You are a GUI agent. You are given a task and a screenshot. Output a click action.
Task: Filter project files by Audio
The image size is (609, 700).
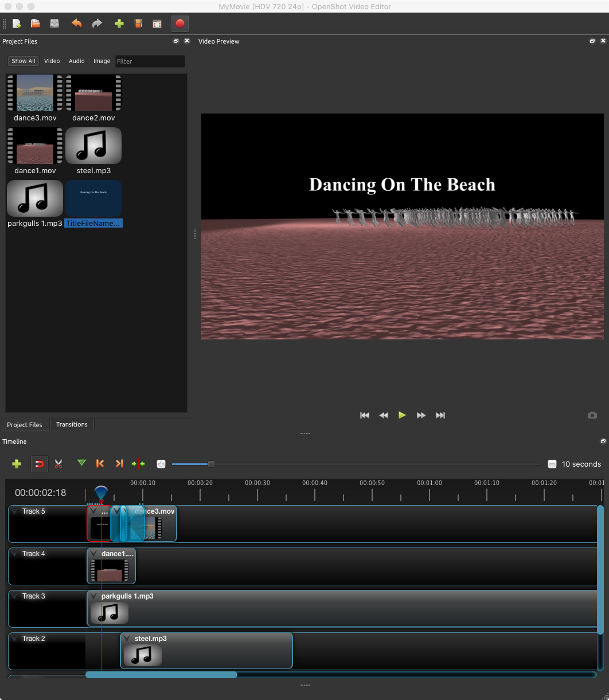click(77, 61)
